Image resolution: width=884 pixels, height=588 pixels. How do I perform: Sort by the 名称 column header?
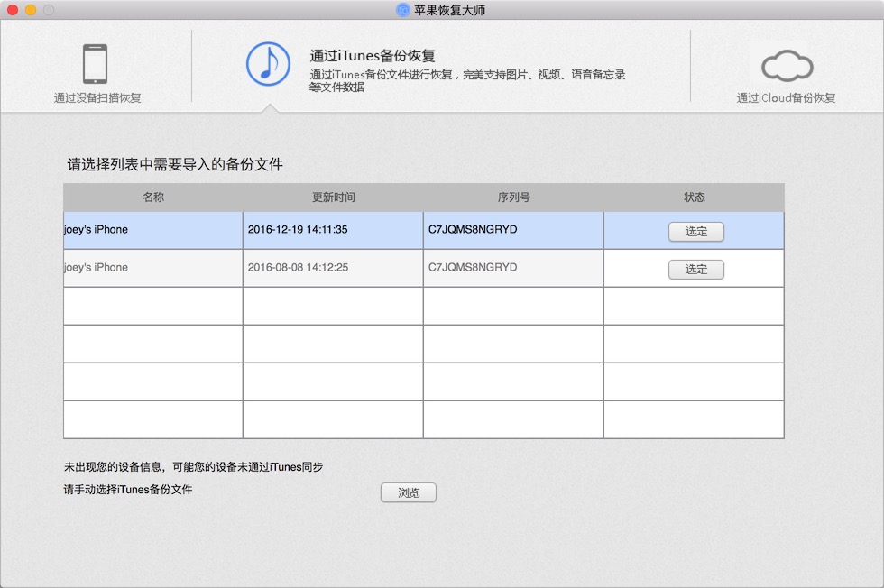153,198
